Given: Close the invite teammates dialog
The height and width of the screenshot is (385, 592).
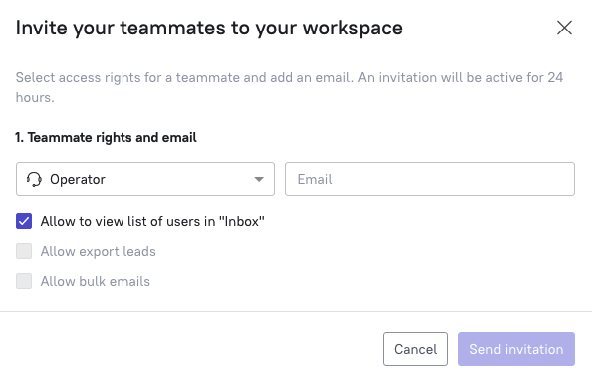Looking at the screenshot, I should click(x=564, y=28).
